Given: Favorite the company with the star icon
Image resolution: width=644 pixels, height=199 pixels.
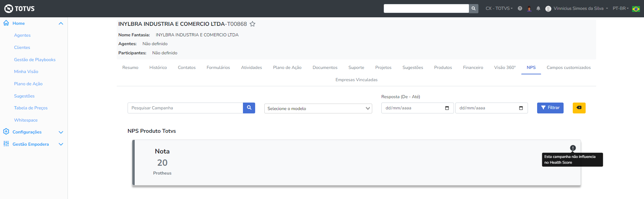Looking at the screenshot, I should pyautogui.click(x=252, y=24).
